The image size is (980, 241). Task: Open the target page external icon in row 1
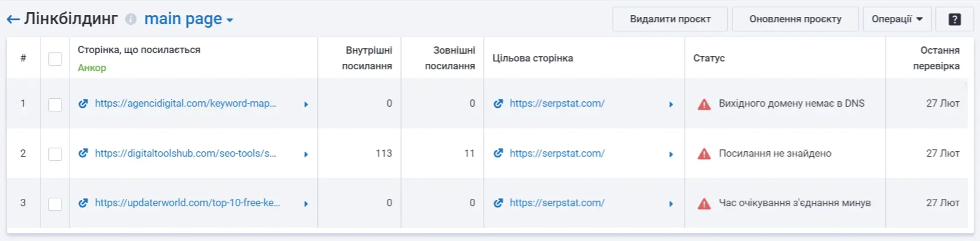(498, 104)
